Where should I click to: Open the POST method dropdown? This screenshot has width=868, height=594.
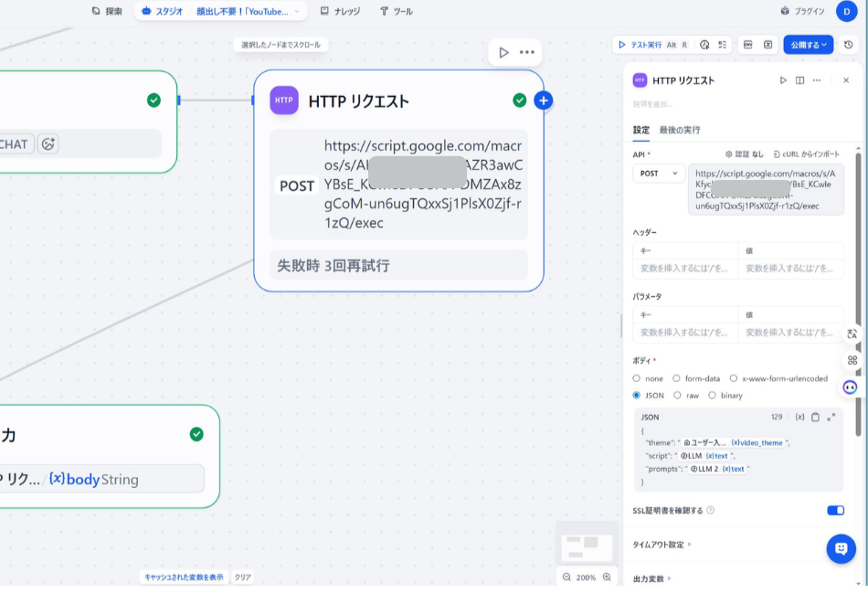[x=659, y=173]
